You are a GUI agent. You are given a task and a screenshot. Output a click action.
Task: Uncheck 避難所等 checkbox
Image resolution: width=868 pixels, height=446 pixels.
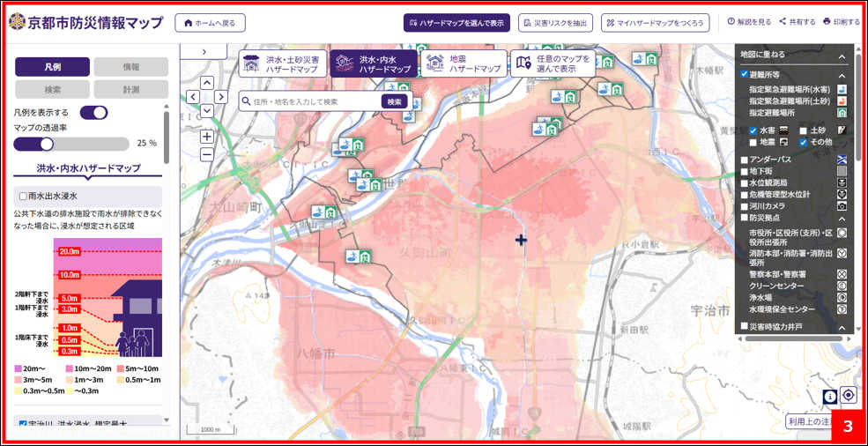[x=745, y=74]
